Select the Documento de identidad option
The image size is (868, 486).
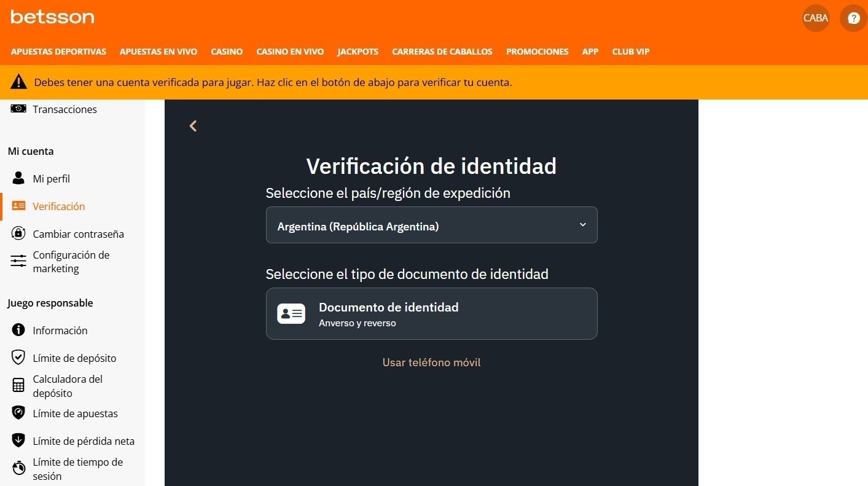tap(431, 313)
